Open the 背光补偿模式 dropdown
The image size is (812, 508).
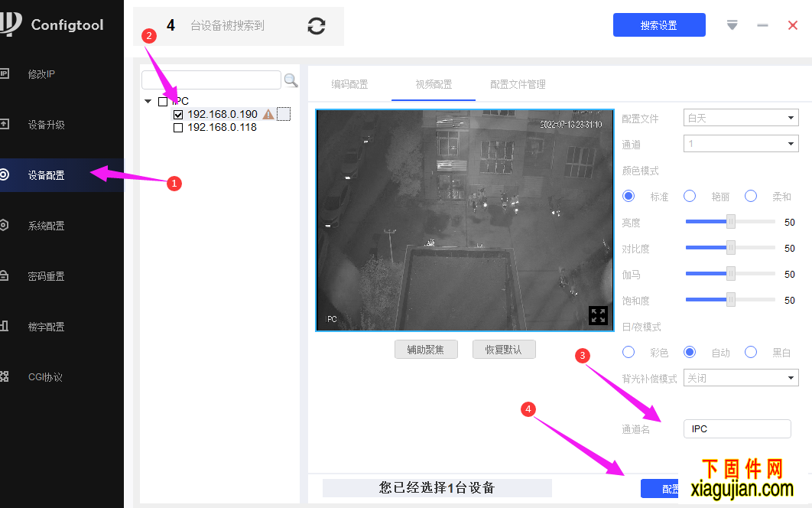pos(741,378)
